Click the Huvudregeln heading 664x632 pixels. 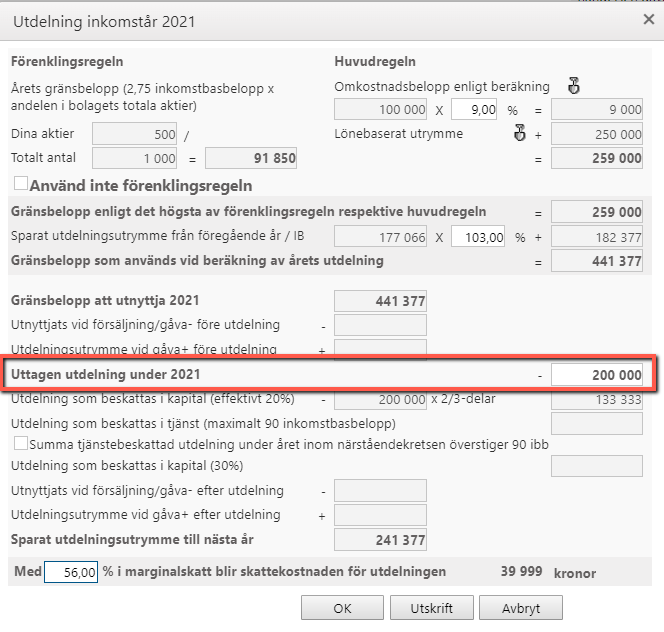click(x=375, y=61)
